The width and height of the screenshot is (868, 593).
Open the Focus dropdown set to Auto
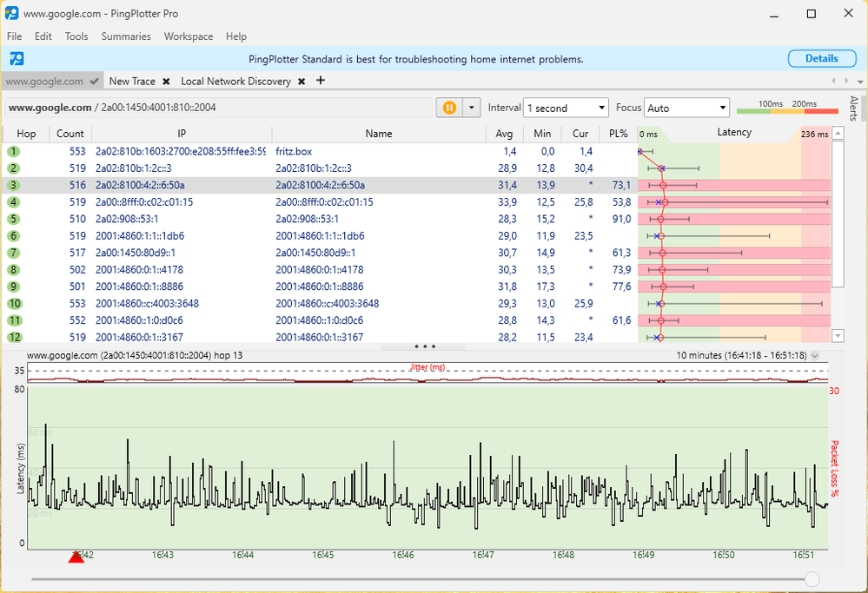[686, 108]
